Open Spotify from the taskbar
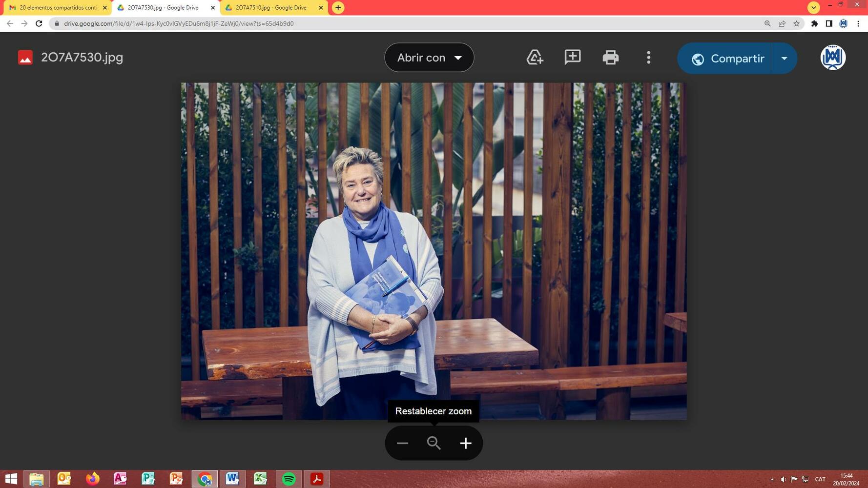Screen dimensions: 868x488 coord(289,479)
